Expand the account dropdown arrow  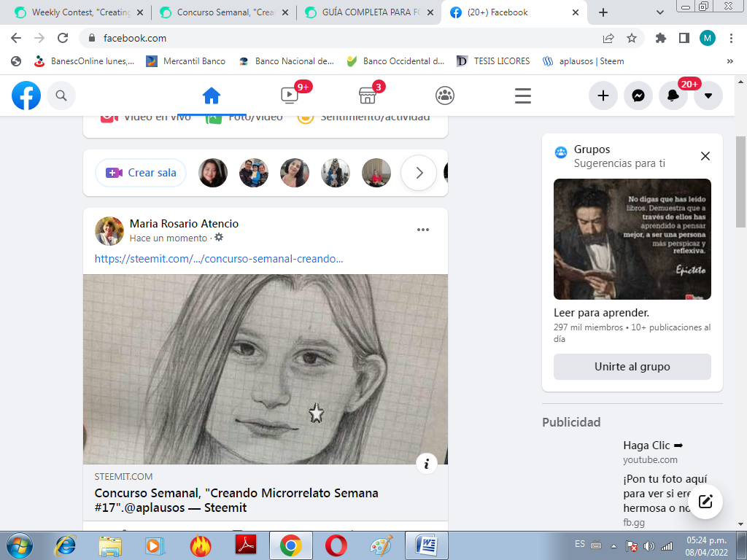click(x=708, y=96)
